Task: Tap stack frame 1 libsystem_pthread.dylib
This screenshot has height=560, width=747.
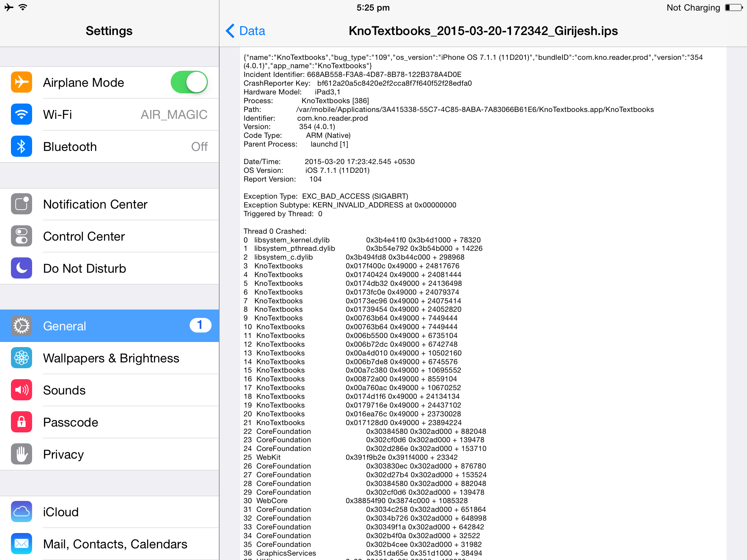Action: coord(363,249)
